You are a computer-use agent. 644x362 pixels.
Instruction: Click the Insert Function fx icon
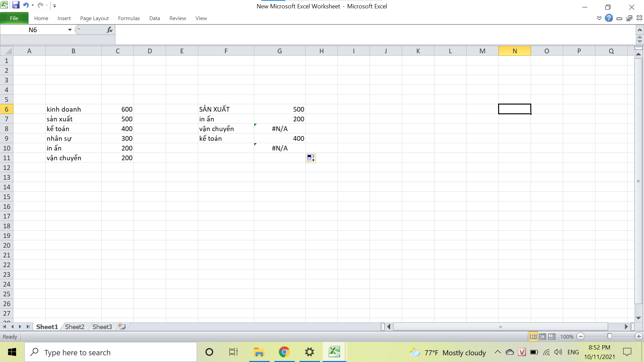[109, 30]
